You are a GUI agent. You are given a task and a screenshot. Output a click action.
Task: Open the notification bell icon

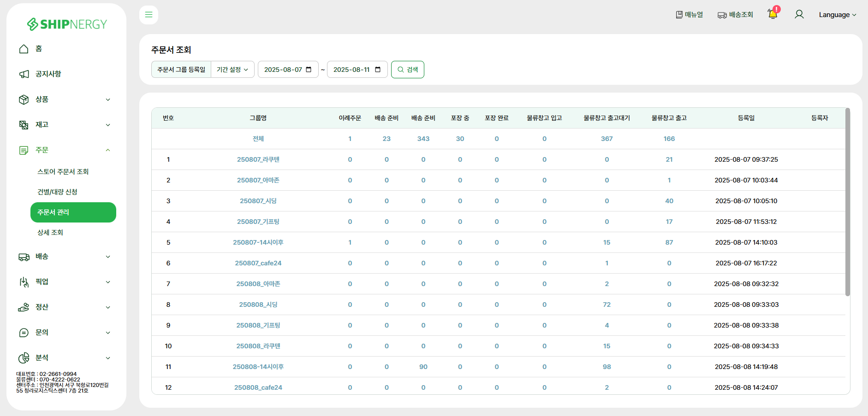click(x=773, y=14)
